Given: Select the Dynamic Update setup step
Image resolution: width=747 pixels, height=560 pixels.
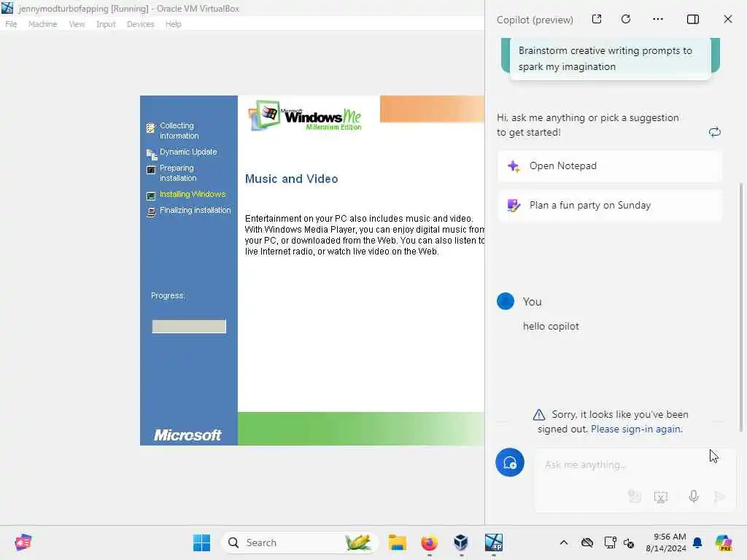Looking at the screenshot, I should click(x=182, y=152).
